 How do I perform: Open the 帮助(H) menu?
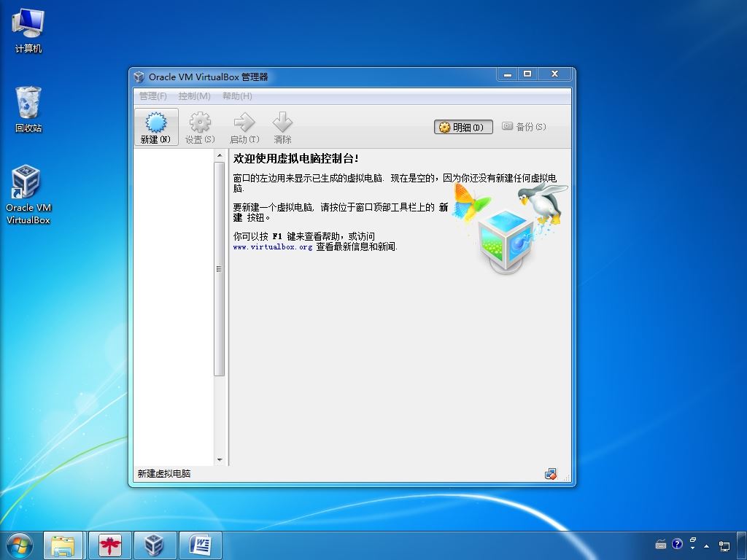pyautogui.click(x=237, y=96)
